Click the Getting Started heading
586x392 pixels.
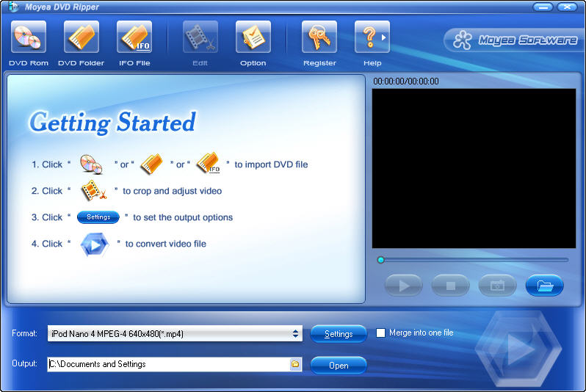point(112,123)
